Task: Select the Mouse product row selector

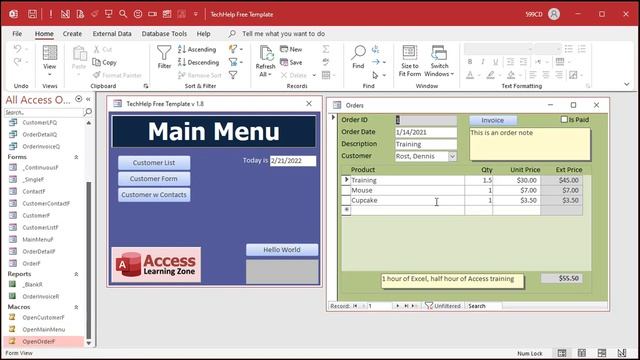Action: coord(346,190)
